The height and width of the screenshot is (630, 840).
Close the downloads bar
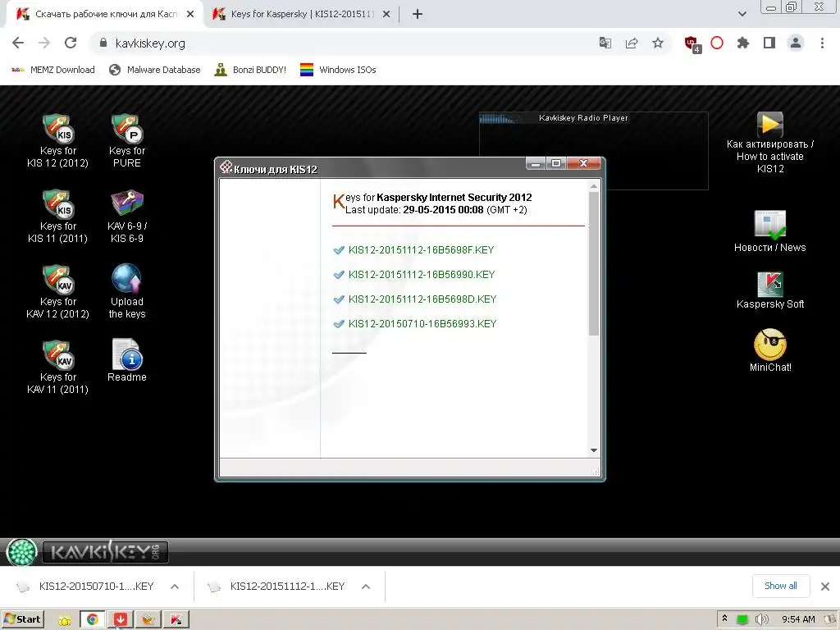pyautogui.click(x=825, y=587)
